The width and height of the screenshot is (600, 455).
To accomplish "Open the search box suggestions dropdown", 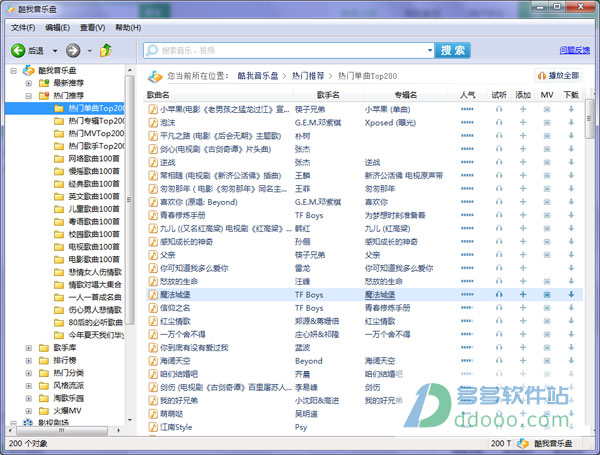I will point(430,50).
